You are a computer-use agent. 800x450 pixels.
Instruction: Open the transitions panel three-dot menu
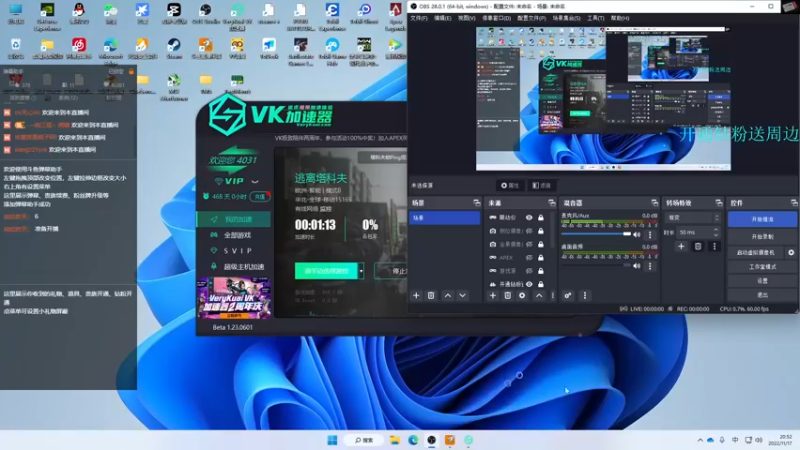714,246
